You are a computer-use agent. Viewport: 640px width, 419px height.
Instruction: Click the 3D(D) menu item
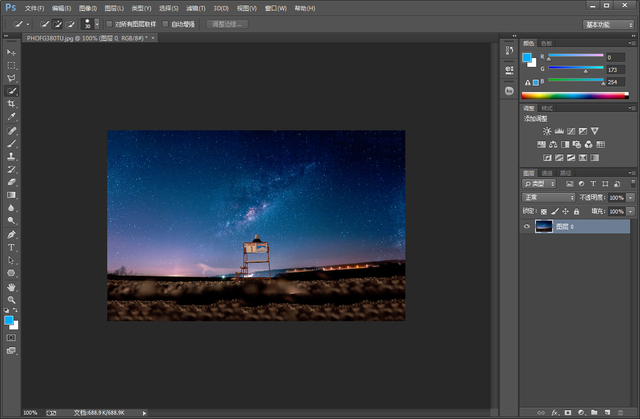pos(221,8)
